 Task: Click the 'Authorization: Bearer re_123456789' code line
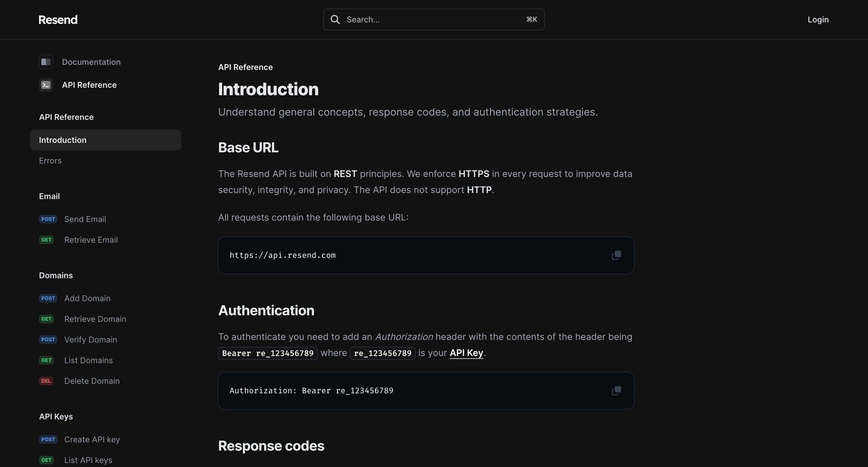click(311, 391)
